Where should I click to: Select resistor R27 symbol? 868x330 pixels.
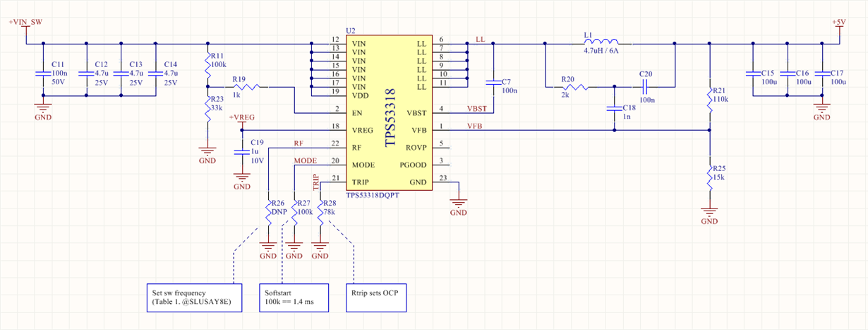[294, 213]
